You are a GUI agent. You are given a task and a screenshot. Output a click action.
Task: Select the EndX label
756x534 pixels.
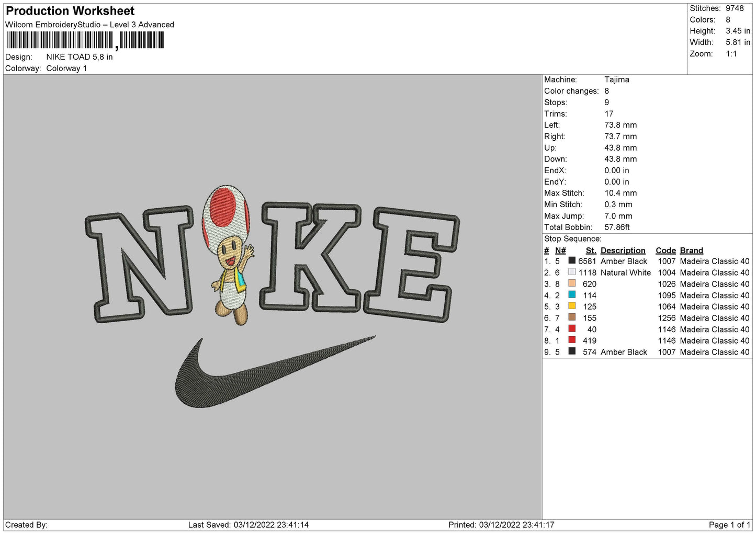[555, 171]
